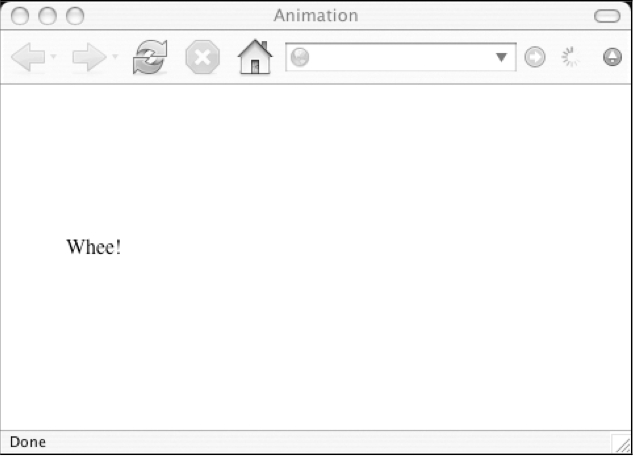Expand the address bar URL history dropdown
Screen dimensions: 633x456
point(501,57)
